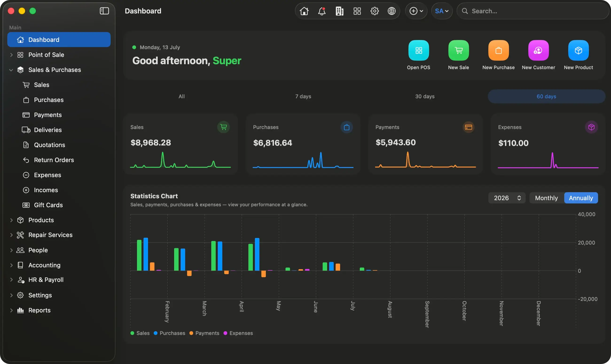Open Payments in the sidebar

pos(59,115)
